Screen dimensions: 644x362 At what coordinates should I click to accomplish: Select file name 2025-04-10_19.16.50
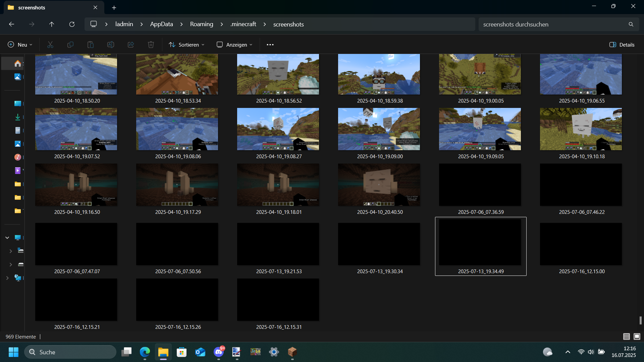(77, 212)
